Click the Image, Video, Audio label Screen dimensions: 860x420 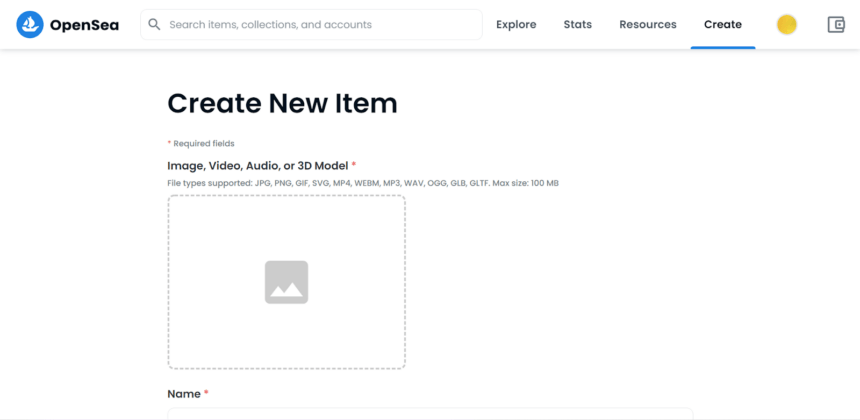(257, 165)
